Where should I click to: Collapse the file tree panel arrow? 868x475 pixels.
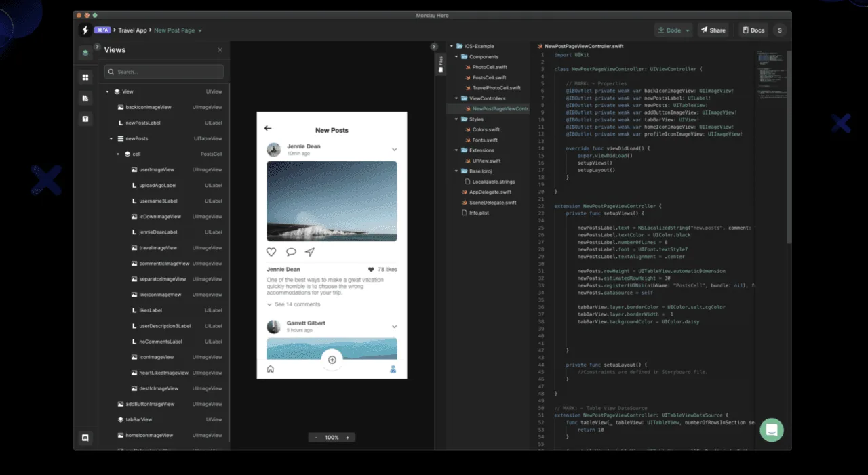434,47
